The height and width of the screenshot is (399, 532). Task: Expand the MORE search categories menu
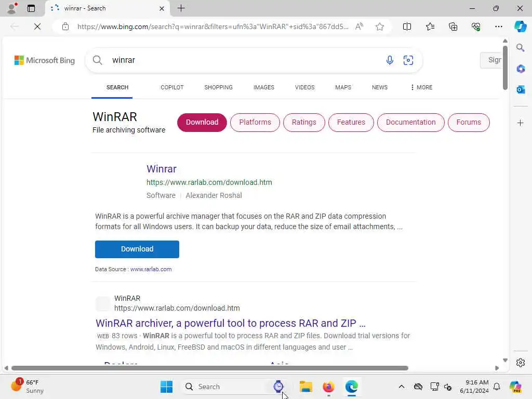tap(421, 87)
